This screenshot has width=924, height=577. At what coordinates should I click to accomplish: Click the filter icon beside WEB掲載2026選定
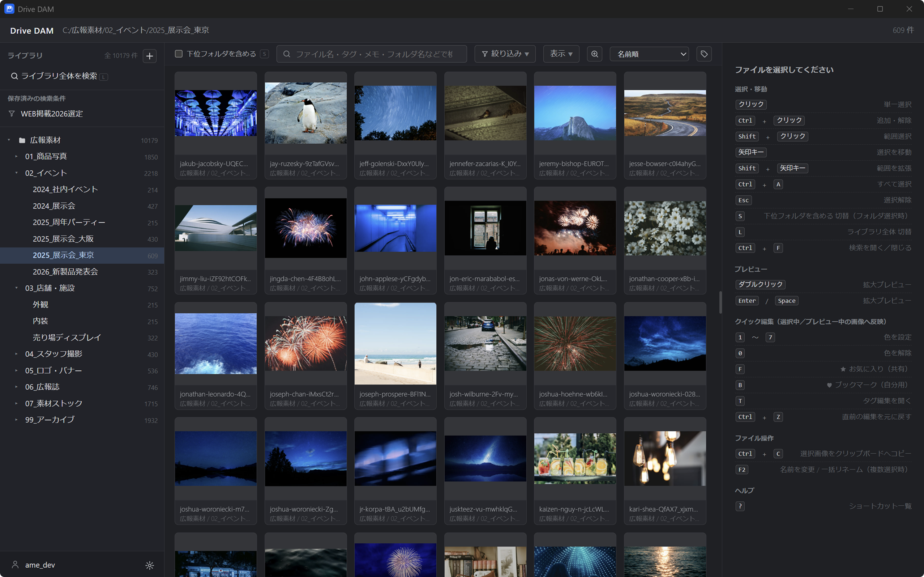point(12,114)
